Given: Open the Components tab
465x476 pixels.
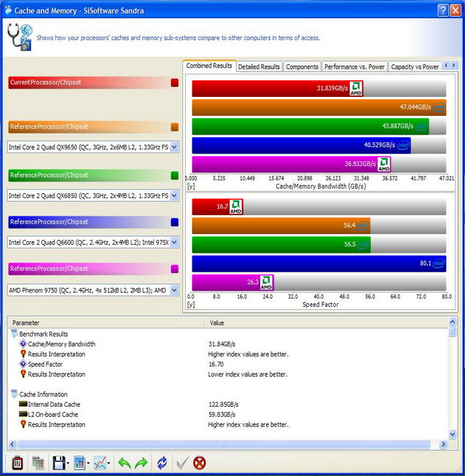Looking at the screenshot, I should [302, 67].
